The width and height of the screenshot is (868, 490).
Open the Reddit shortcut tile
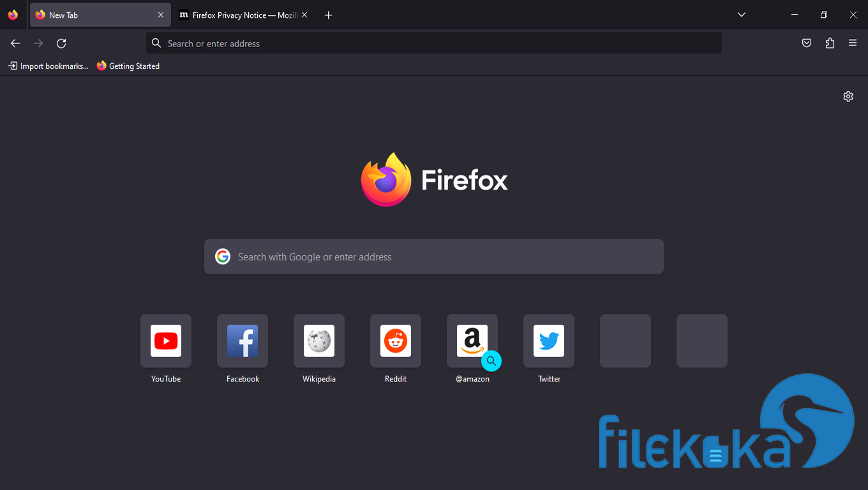pyautogui.click(x=396, y=341)
